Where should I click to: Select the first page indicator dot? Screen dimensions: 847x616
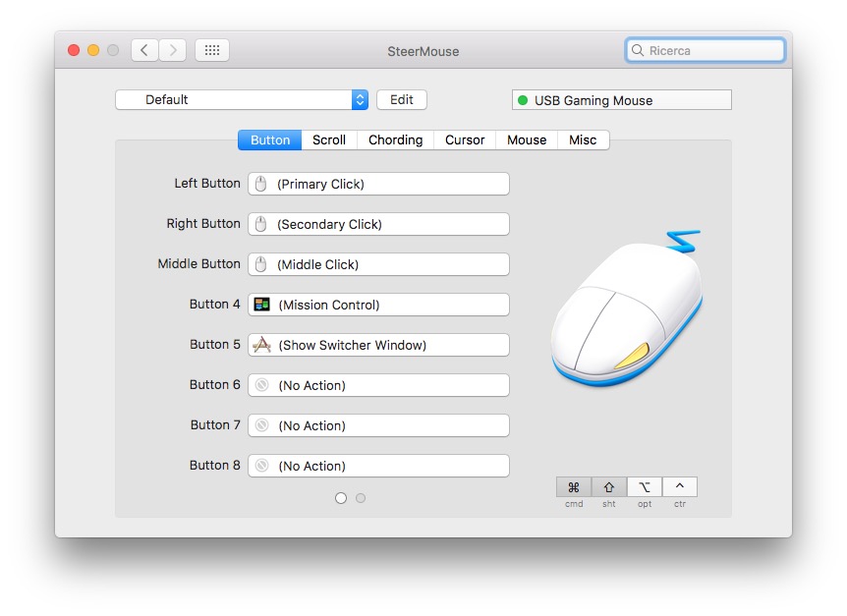[341, 498]
